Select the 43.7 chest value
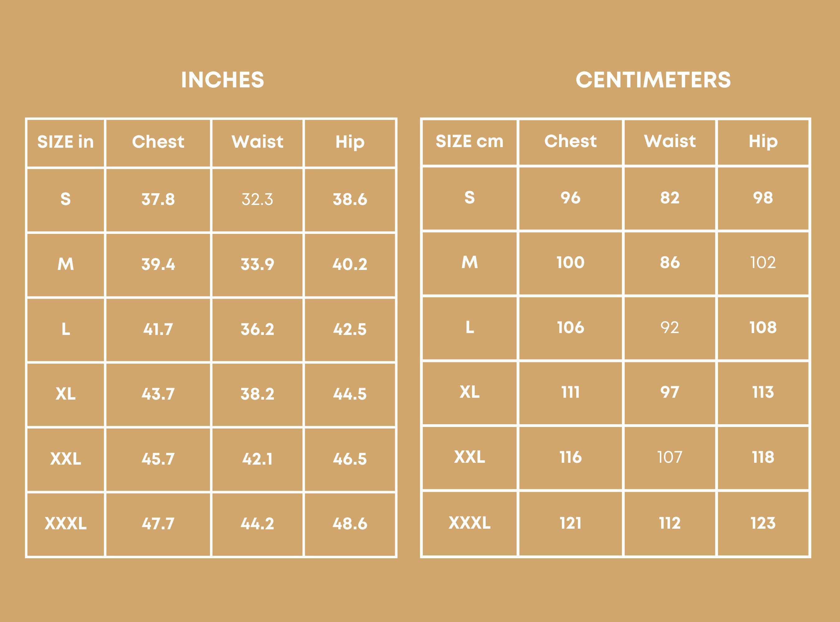 [158, 394]
